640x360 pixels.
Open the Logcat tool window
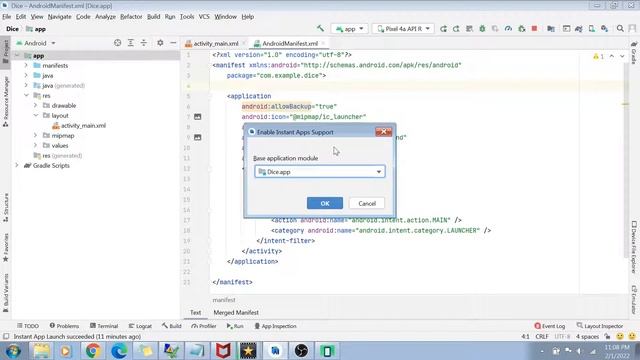click(140, 326)
